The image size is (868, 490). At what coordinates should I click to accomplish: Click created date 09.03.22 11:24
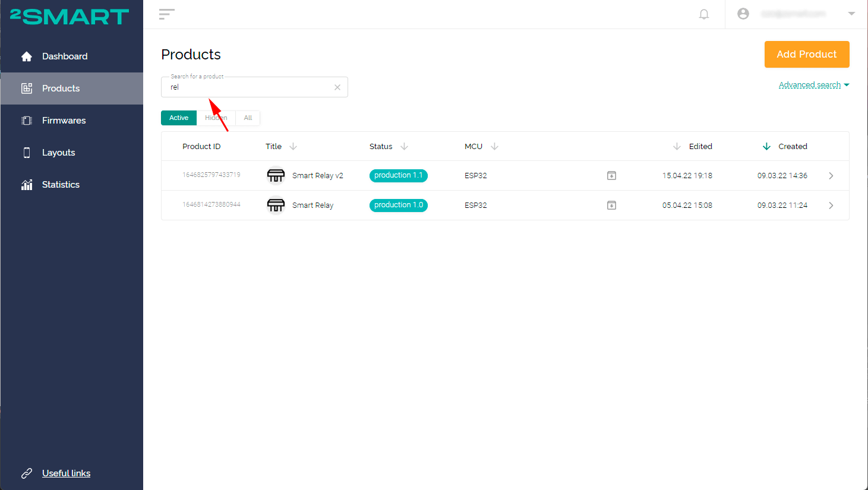[x=782, y=206]
